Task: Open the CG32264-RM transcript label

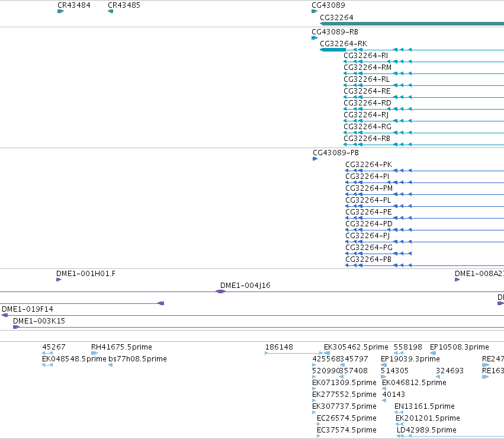Action: pos(367,67)
